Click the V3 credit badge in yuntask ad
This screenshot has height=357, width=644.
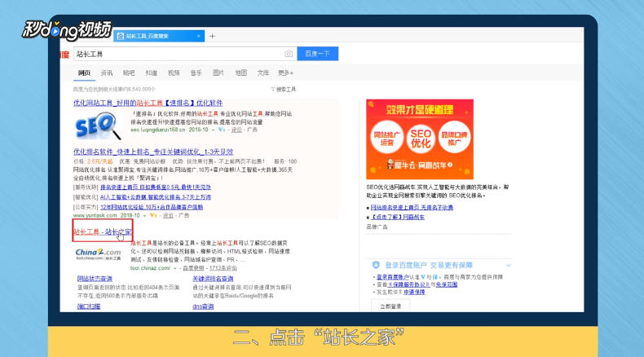[153, 215]
